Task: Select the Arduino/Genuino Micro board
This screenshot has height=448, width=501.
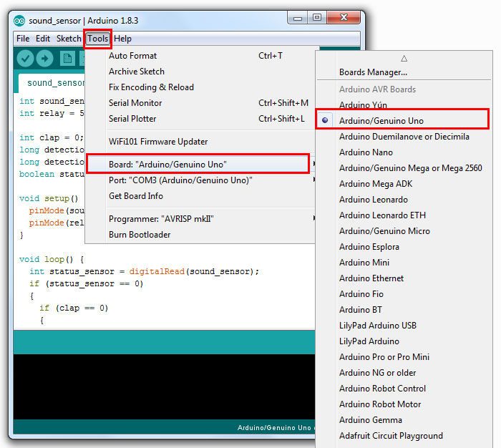Action: point(404,231)
